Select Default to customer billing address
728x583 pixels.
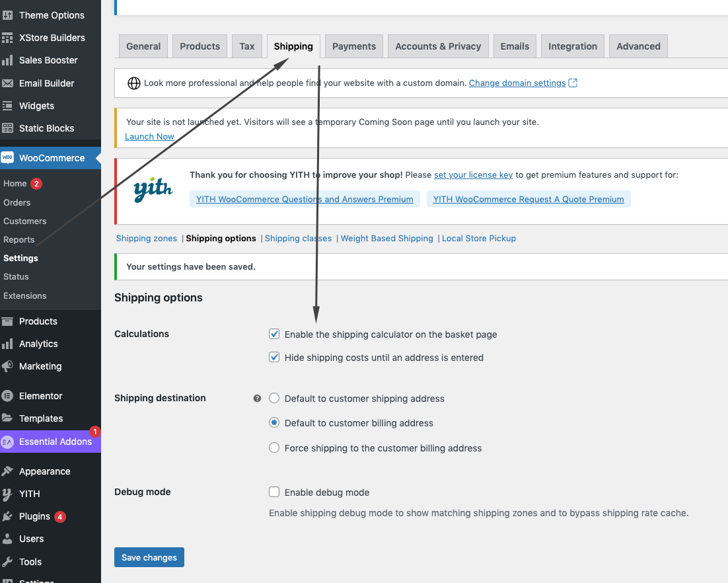(x=274, y=423)
